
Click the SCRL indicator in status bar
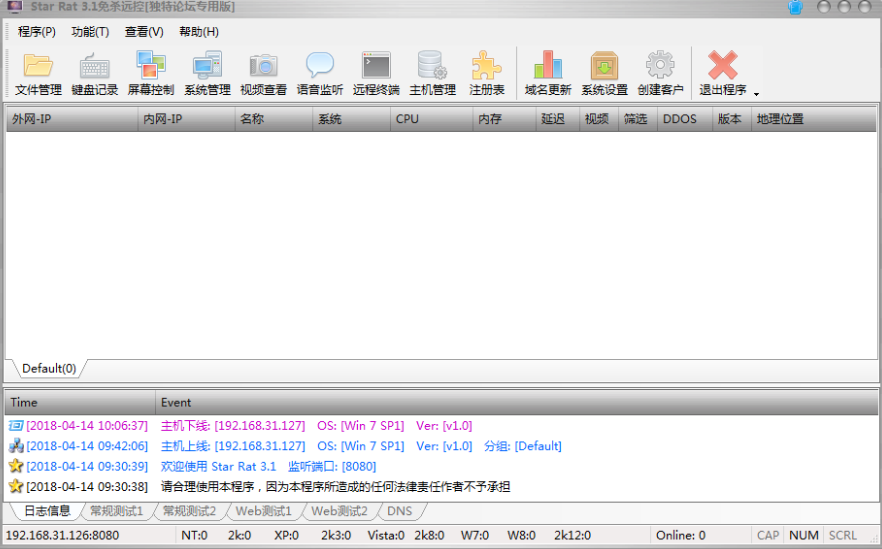click(x=843, y=535)
